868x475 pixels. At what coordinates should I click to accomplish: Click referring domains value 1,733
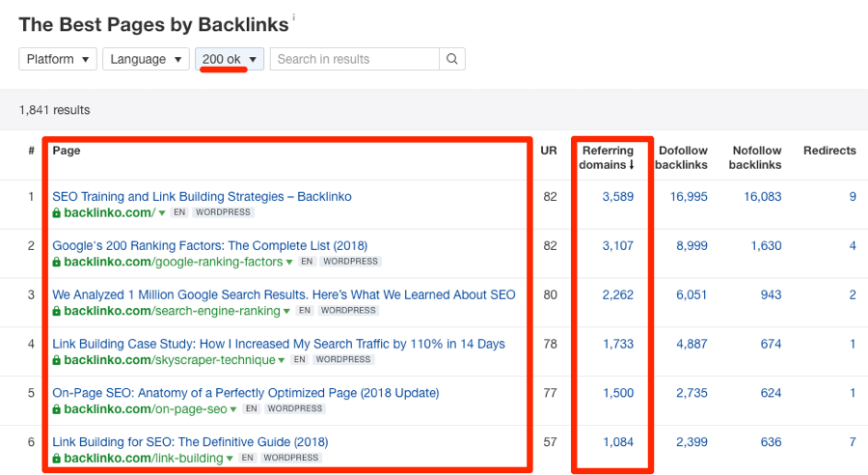[x=618, y=344]
